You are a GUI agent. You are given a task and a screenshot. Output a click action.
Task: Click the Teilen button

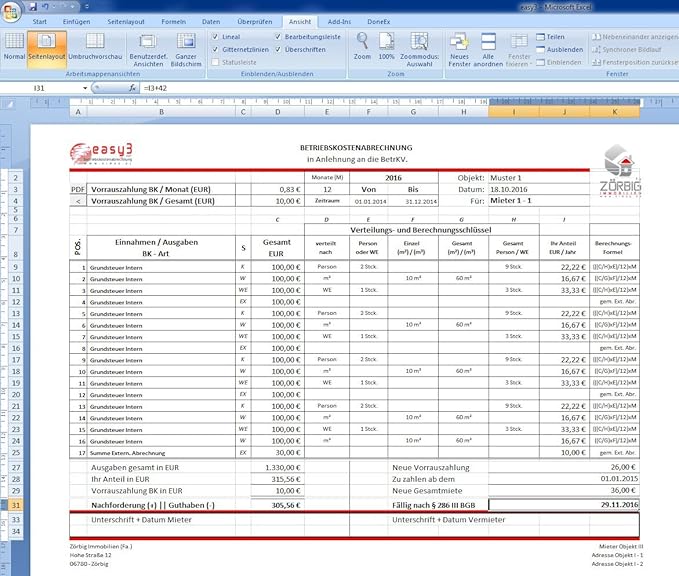[x=550, y=36]
